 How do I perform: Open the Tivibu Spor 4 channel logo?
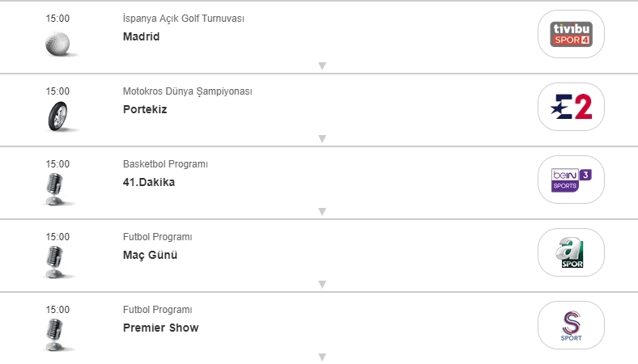click(x=571, y=34)
